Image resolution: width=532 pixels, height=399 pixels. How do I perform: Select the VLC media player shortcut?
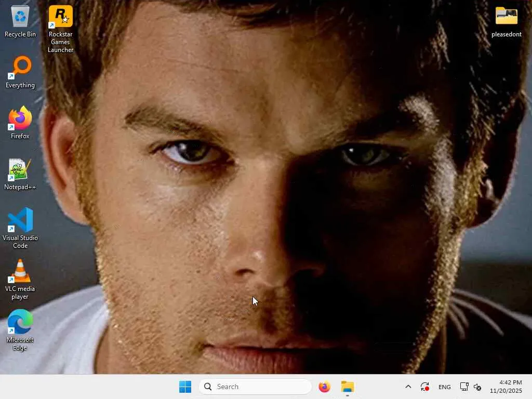[x=20, y=279]
